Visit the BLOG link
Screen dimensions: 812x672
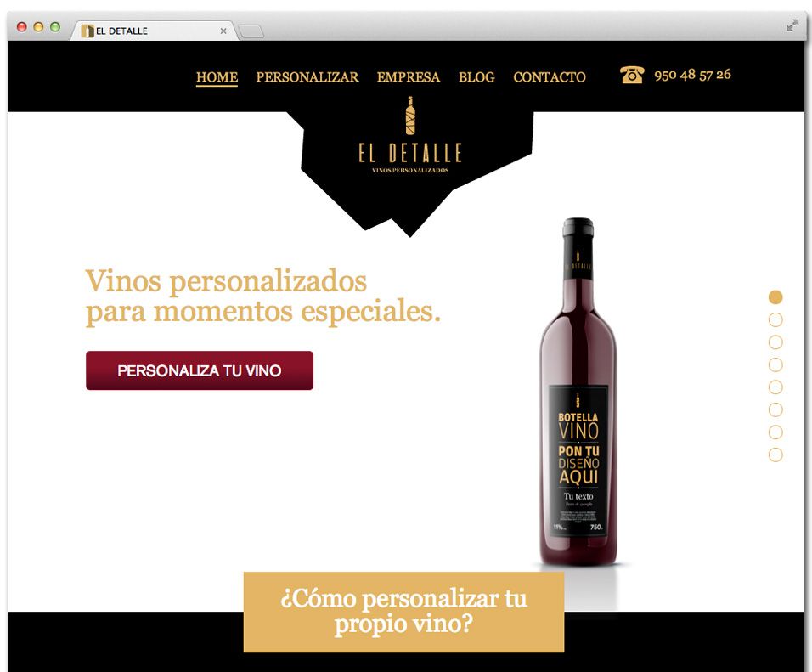(476, 77)
